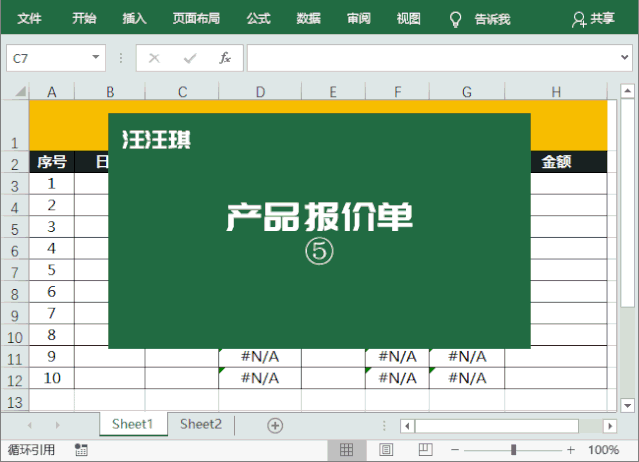Expand the formula bar chevron
639x462 pixels.
click(624, 57)
